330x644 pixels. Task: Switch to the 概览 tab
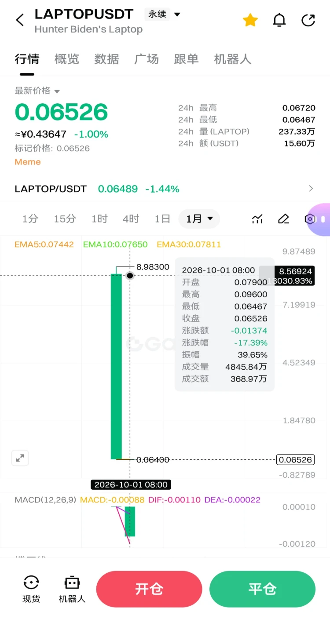pos(67,59)
